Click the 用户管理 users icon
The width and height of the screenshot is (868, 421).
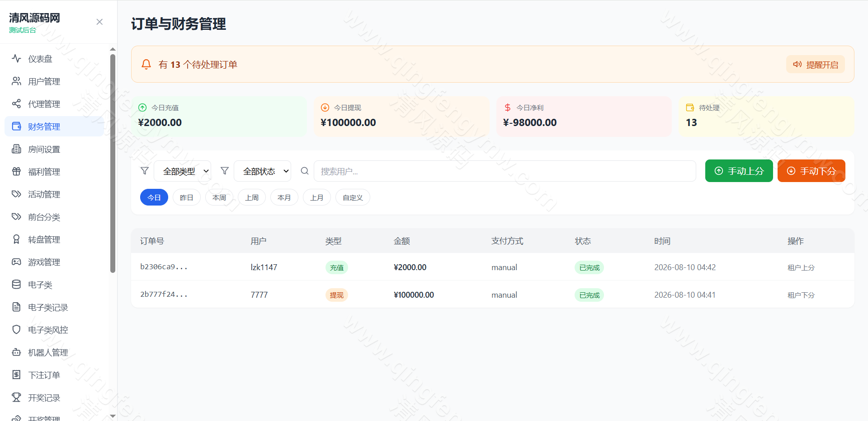pos(16,81)
